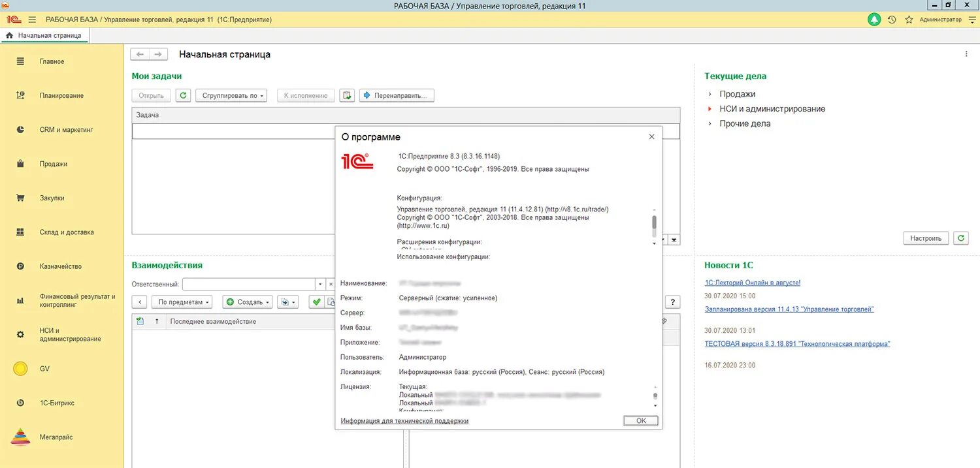Click the 1С logo in About dialog
The width and height of the screenshot is (980, 468).
(x=357, y=161)
